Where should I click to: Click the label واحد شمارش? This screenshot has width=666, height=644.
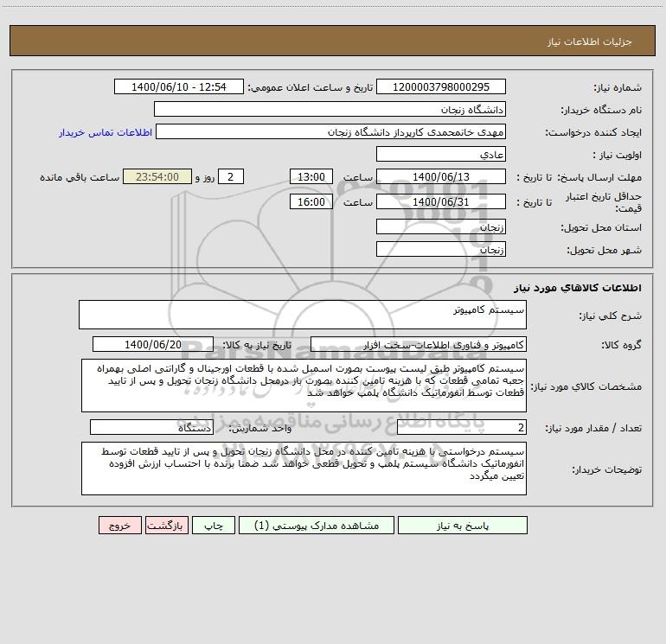click(260, 429)
